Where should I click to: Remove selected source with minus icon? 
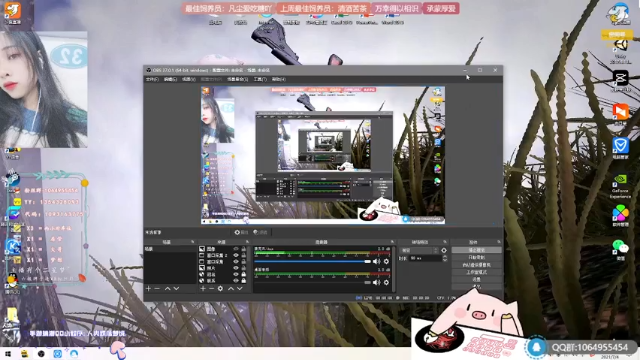211,289
